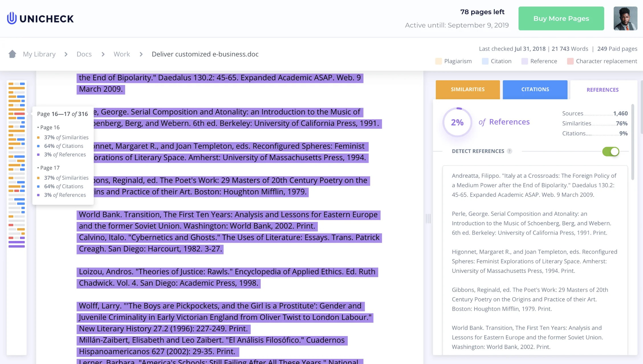The image size is (643, 364).
Task: Toggle Similarities panel view active
Action: (x=468, y=89)
